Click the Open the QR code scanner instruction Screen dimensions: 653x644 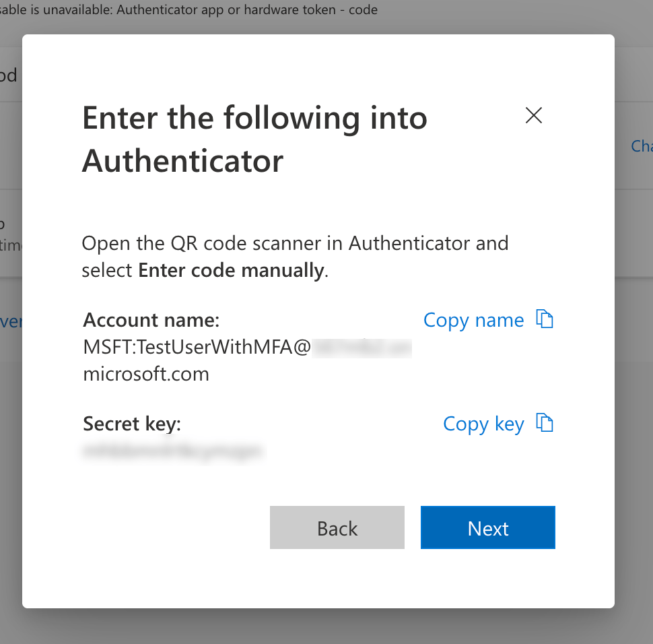295,243
